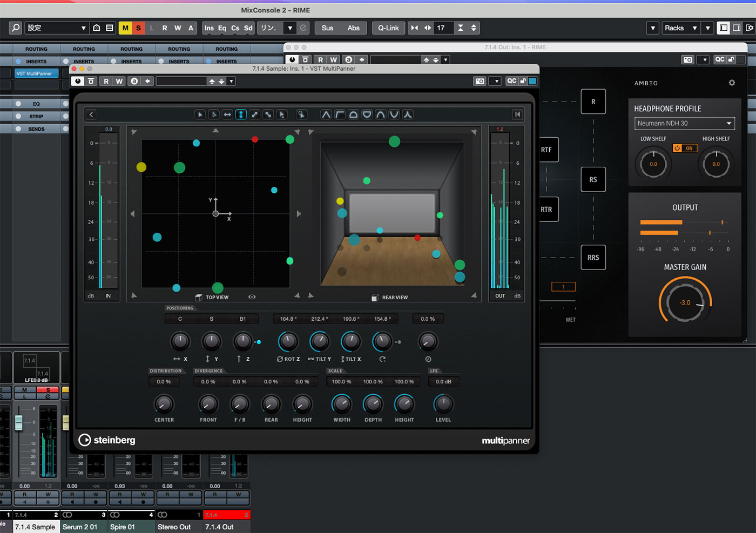Select horizontal movement mode in MultiPanner toolbar
This screenshot has height=533, width=756.
click(x=227, y=114)
